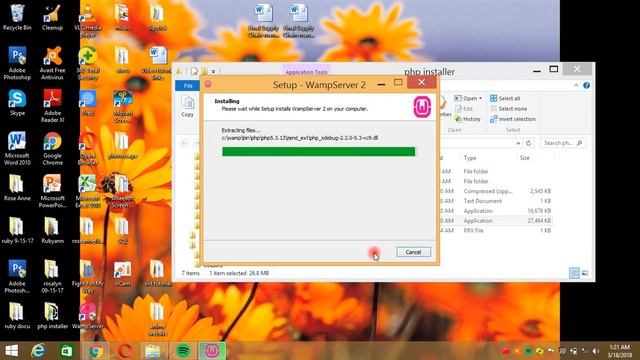The height and width of the screenshot is (360, 640).
Task: Click the green installation progress bar
Action: (318, 152)
